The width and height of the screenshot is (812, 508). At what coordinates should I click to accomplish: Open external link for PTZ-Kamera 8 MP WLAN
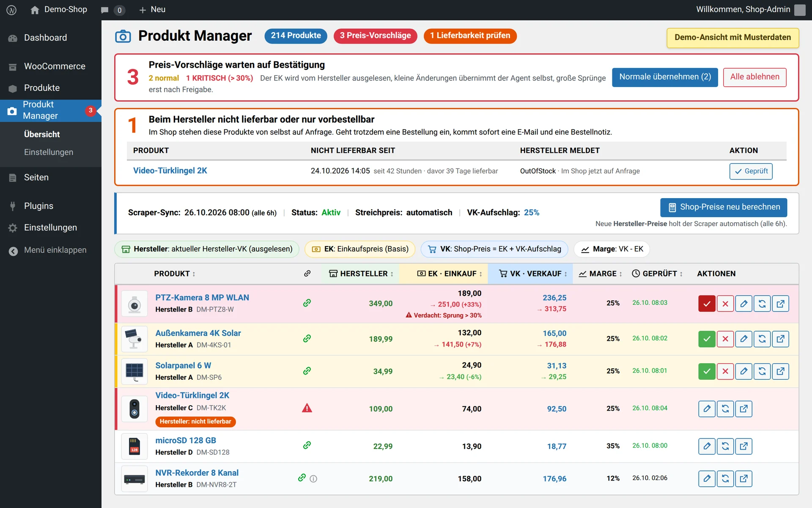tap(781, 304)
